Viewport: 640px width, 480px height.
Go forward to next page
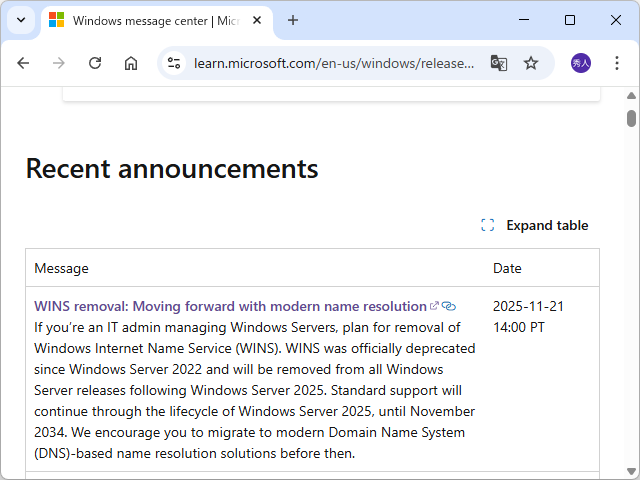tap(59, 63)
